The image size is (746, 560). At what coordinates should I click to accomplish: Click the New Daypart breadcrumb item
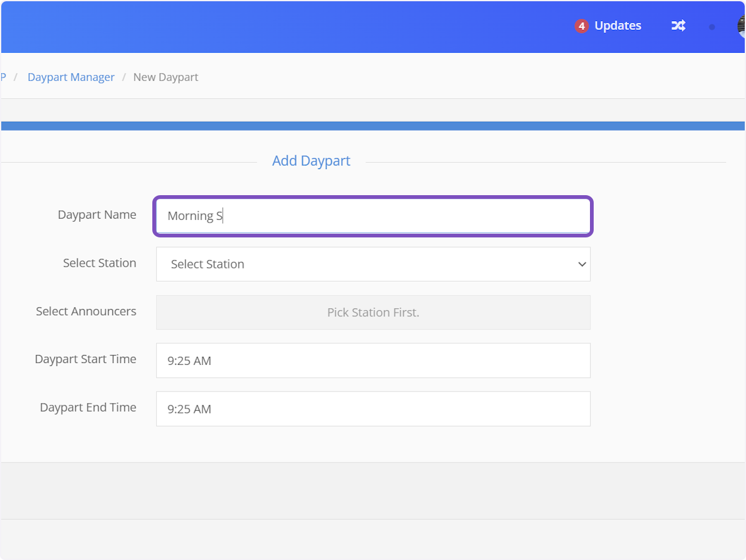tap(165, 77)
